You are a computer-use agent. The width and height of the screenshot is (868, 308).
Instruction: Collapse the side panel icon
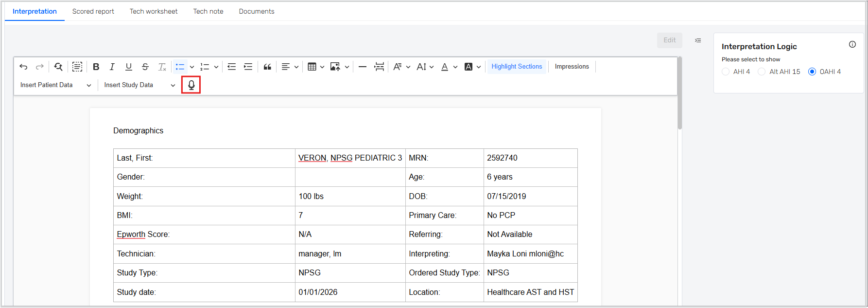(698, 40)
